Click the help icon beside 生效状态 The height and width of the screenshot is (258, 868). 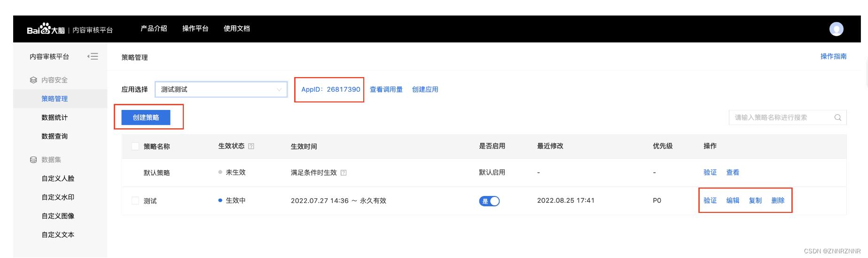point(251,146)
